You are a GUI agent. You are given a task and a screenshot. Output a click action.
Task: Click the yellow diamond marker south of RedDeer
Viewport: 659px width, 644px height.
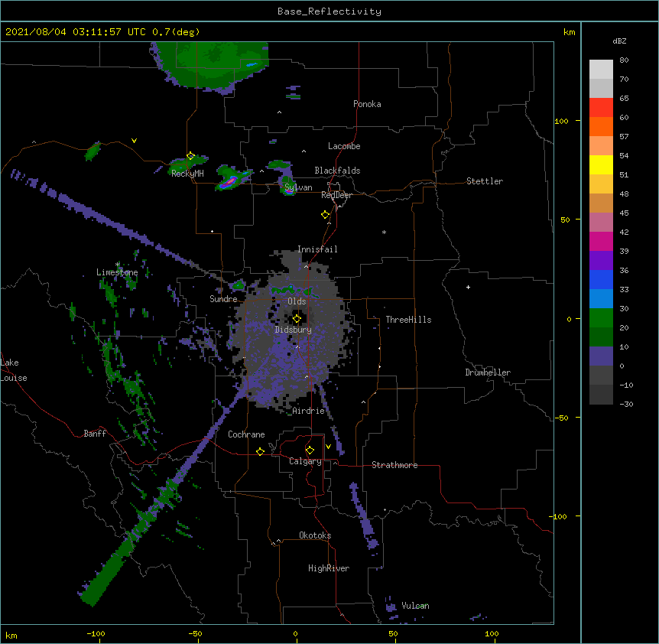tap(325, 215)
